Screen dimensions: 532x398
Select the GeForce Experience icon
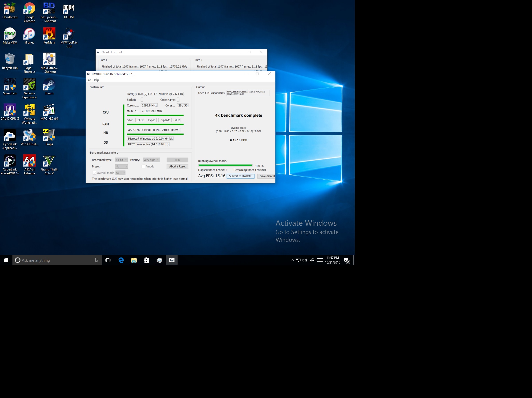click(29, 88)
